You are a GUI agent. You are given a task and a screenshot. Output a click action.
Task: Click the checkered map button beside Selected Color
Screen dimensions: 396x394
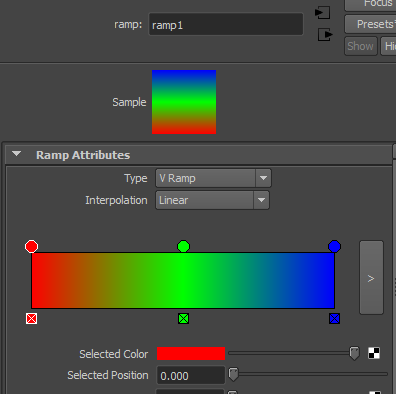[374, 353]
